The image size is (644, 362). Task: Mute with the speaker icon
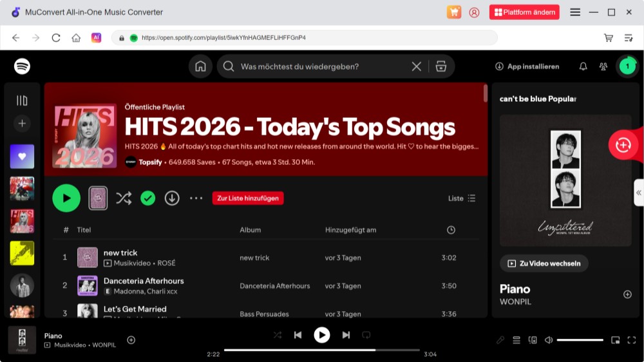(x=548, y=340)
